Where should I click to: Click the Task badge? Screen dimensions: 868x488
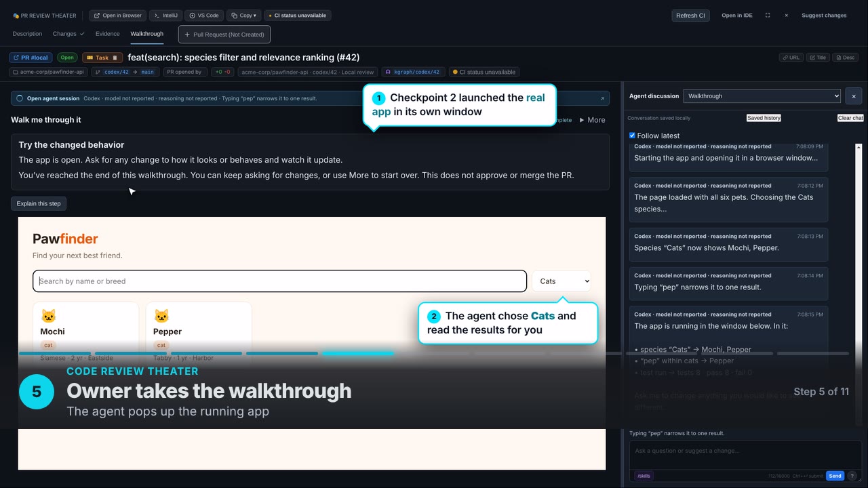[x=102, y=58]
